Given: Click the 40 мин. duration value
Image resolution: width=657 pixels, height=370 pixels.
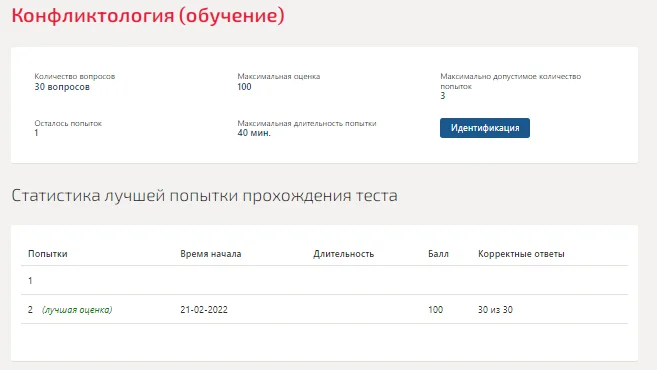Looking at the screenshot, I should tap(254, 133).
